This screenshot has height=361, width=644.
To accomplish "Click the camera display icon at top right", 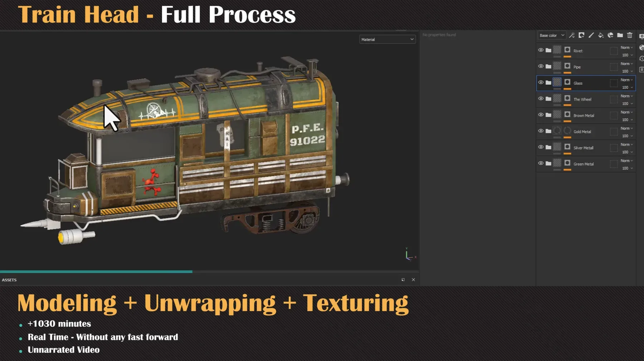I will click(641, 36).
